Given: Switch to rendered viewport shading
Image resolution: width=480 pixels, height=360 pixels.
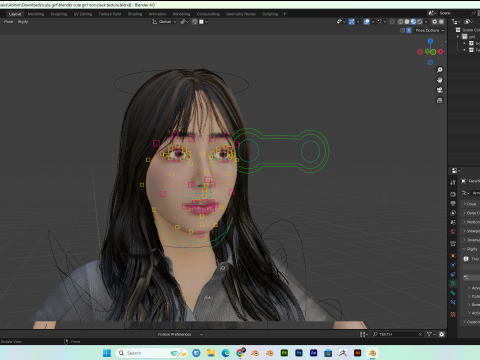Looking at the screenshot, I should (x=420, y=22).
